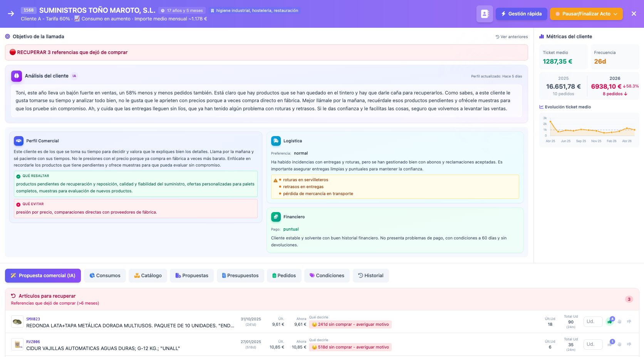Open Ver anteriores call objectives
The width and height of the screenshot is (644, 357).
point(512,37)
